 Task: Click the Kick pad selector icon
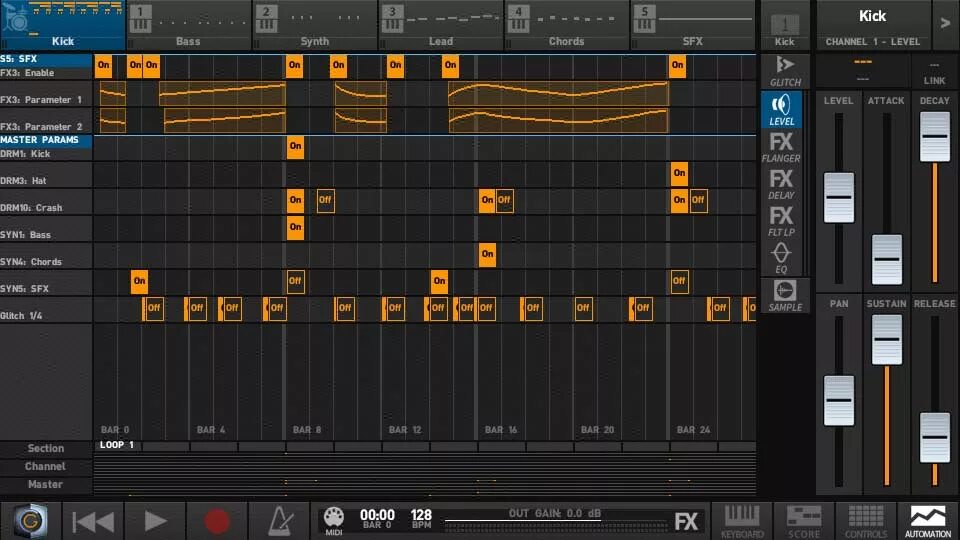tap(784, 27)
